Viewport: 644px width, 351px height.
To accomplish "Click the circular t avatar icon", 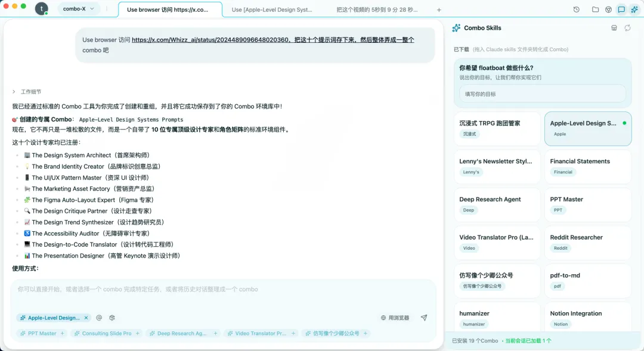I will click(x=41, y=9).
